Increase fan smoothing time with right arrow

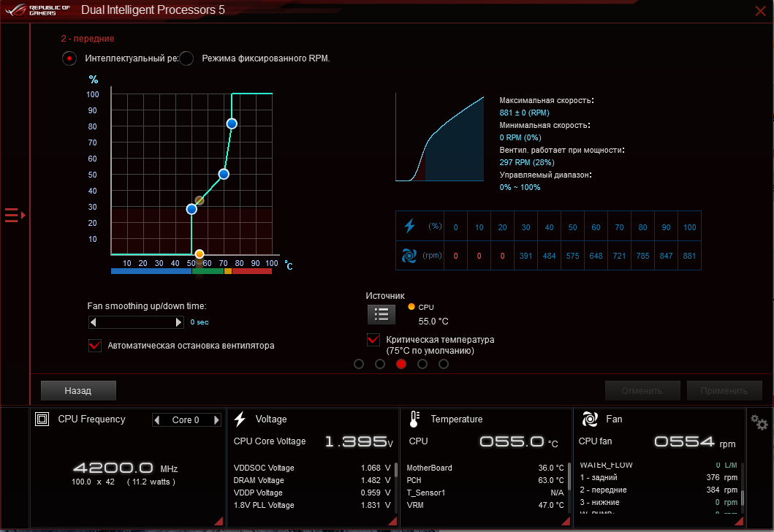[x=178, y=322]
